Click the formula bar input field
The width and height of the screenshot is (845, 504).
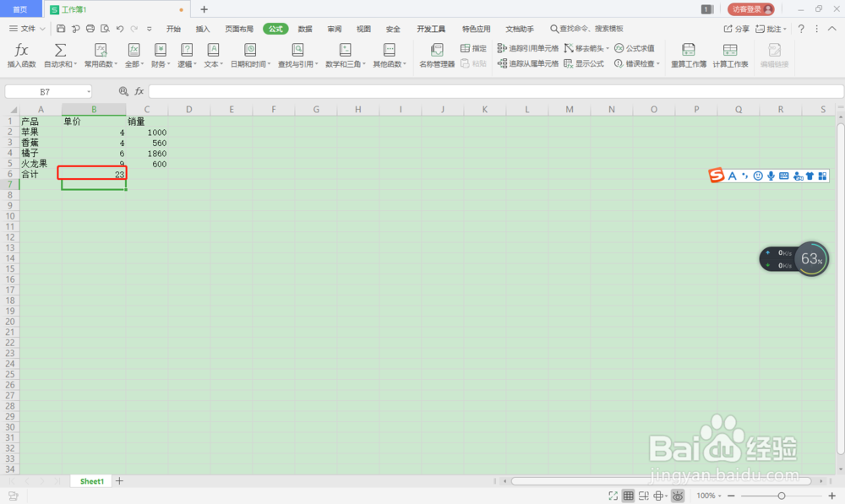496,91
